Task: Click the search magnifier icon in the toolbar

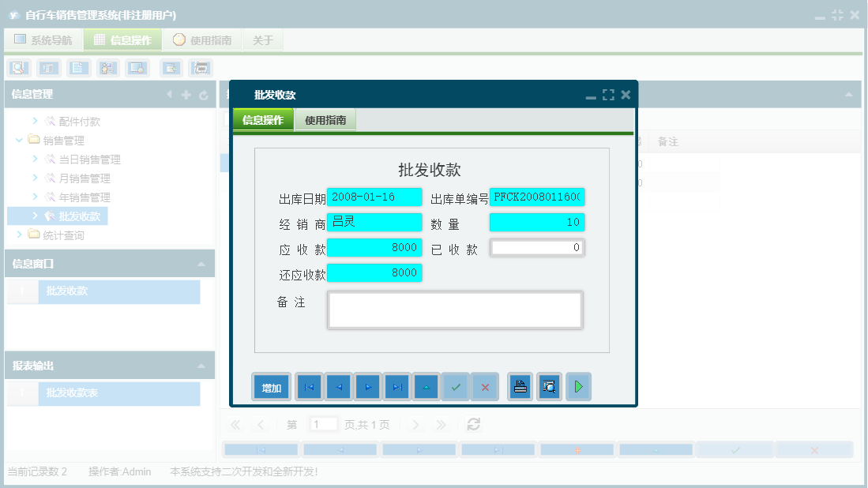Action: pos(20,68)
